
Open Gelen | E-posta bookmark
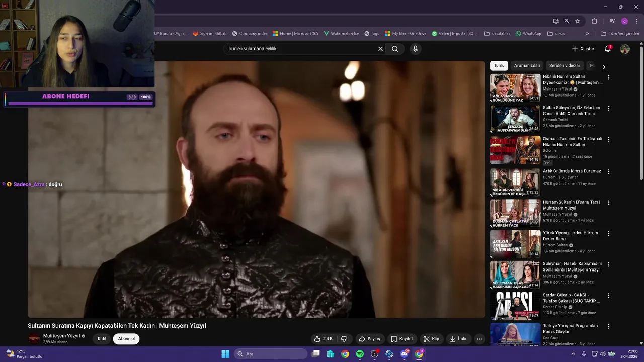click(x=454, y=34)
